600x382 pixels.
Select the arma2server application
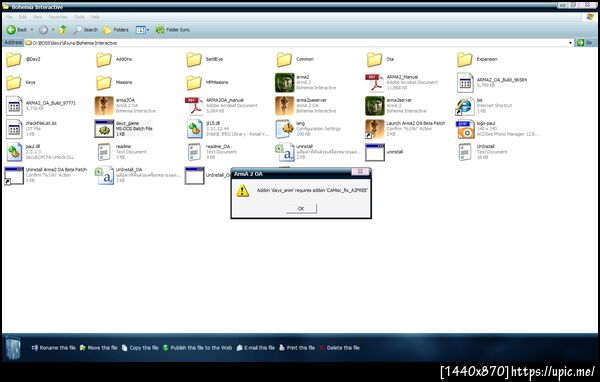[396, 106]
